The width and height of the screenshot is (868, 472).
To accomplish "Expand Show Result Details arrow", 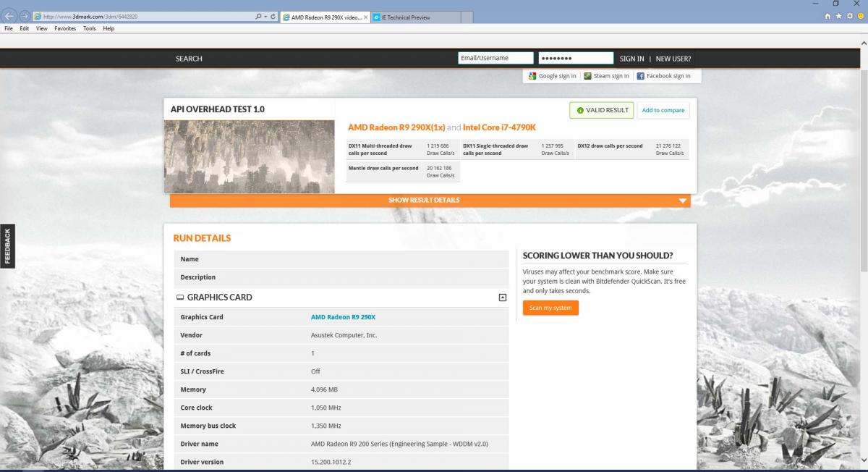I will 683,201.
